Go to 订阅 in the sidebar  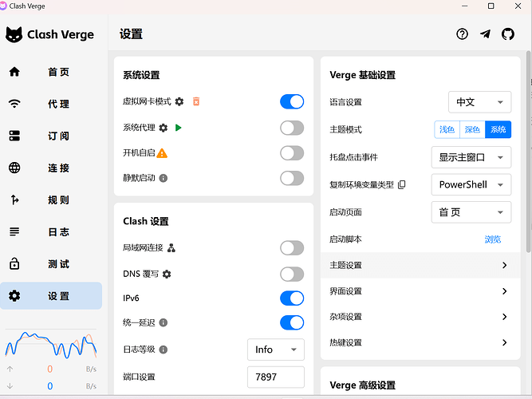[x=51, y=136]
